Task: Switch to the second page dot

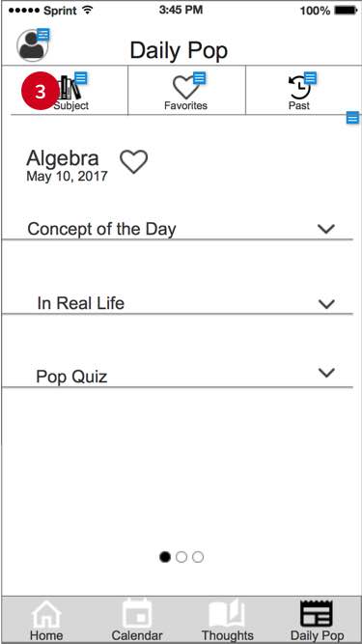Action: (181, 557)
